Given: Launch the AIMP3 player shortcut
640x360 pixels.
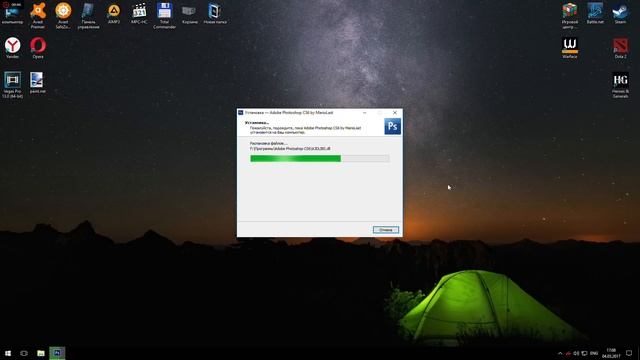Looking at the screenshot, I should tap(114, 13).
